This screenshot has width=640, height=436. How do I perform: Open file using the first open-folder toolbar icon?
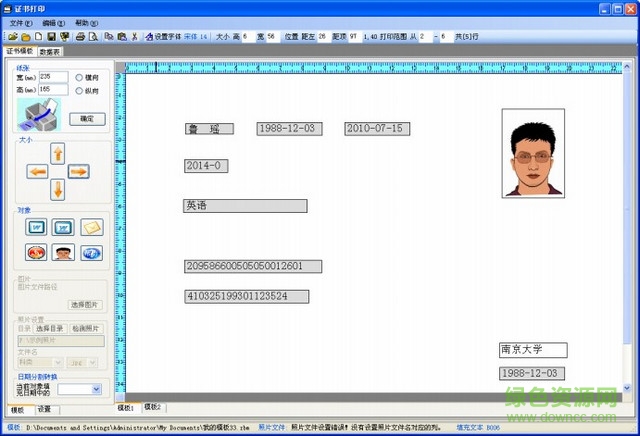(13, 37)
